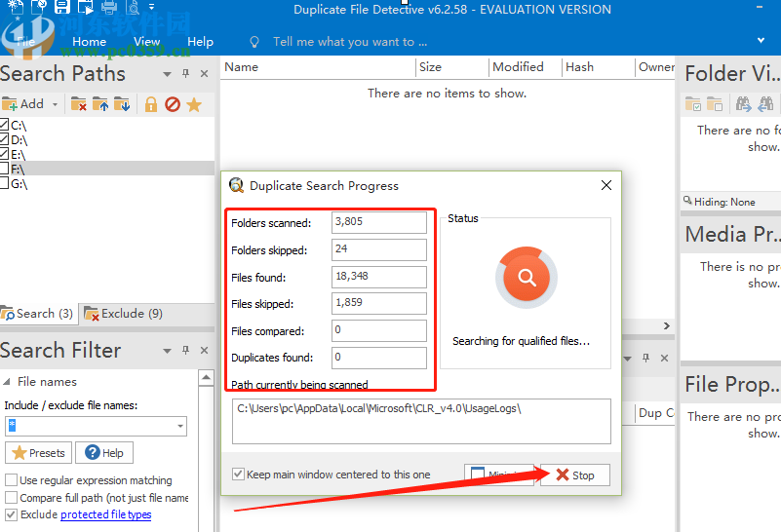
Task: Click the Presets button
Action: (38, 453)
